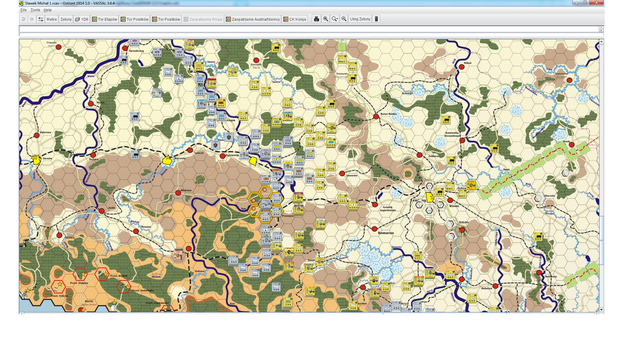Open the CK Koleje window
The height and width of the screenshot is (349, 644).
click(295, 19)
